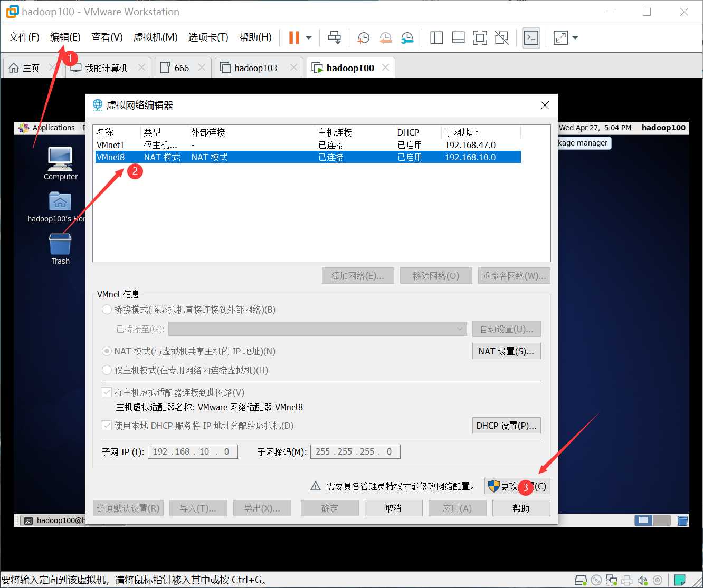Select the VMnet8 NAT network row
This screenshot has height=588, width=703.
pyautogui.click(x=308, y=157)
